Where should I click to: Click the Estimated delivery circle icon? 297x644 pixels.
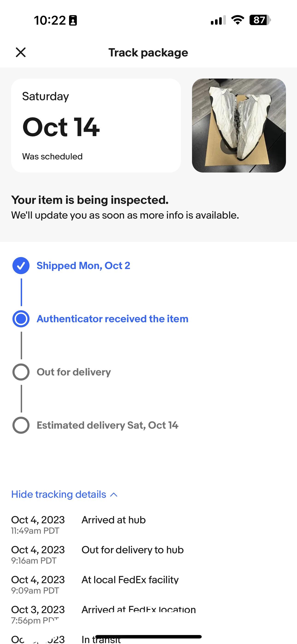click(x=21, y=425)
